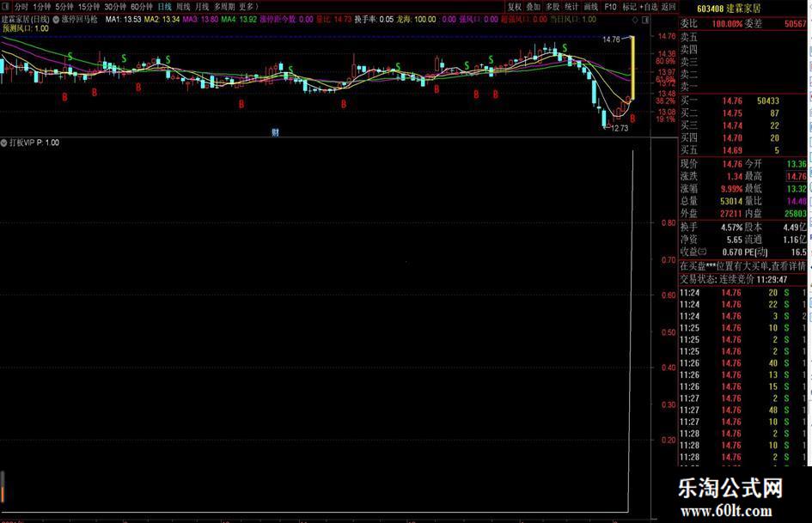Open the big buy order details link
812x523 pixels.
pos(743,266)
